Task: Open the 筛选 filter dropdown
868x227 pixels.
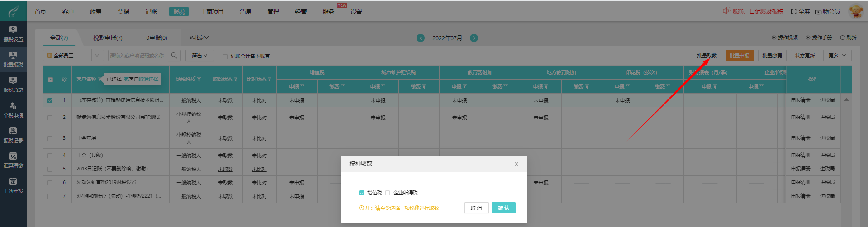Action: tap(199, 56)
